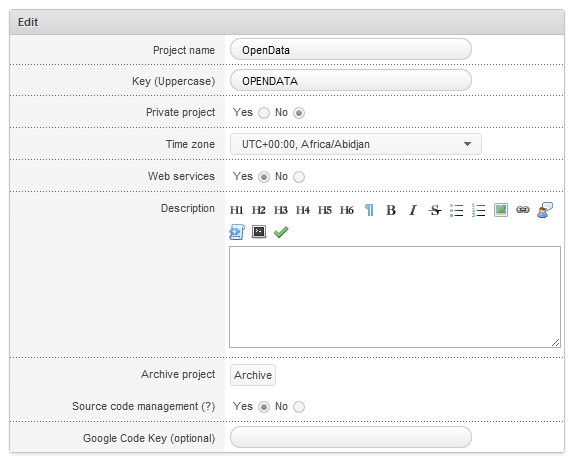Click the paragraph pilcrow icon
This screenshot has width=574, height=462.
tap(369, 210)
